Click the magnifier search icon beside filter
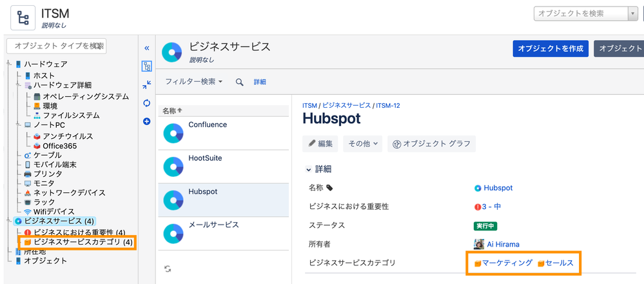644x284 pixels. coord(239,82)
